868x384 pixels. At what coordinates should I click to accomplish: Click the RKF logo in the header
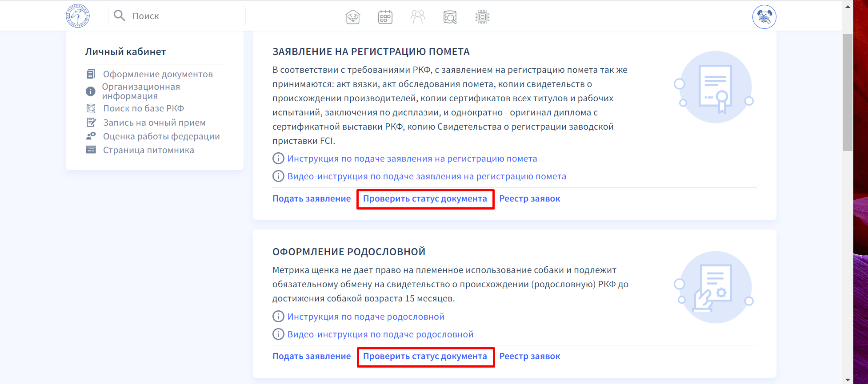pyautogui.click(x=78, y=16)
